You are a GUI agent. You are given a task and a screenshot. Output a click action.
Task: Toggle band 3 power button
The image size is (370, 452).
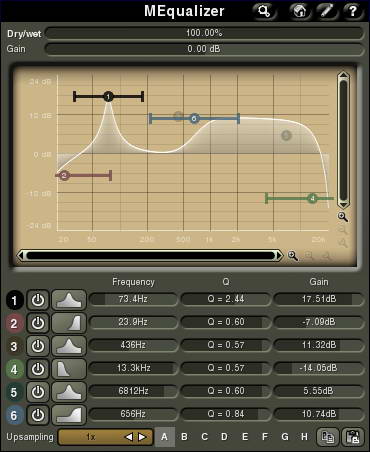(x=38, y=346)
